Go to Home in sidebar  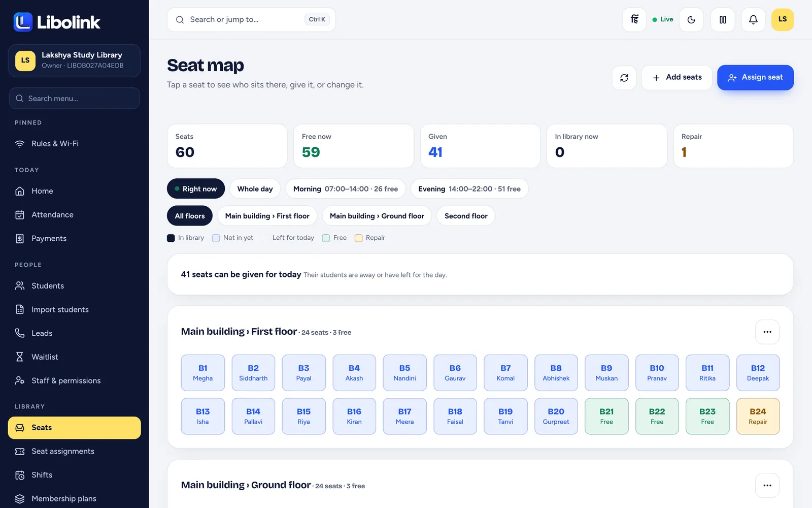[x=74, y=191]
